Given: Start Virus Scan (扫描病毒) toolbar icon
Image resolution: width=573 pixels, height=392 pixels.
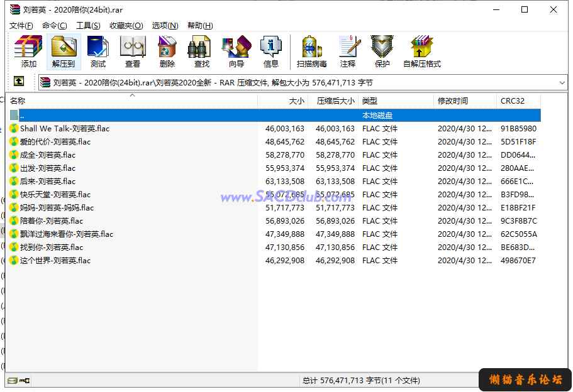Looking at the screenshot, I should click(x=312, y=52).
